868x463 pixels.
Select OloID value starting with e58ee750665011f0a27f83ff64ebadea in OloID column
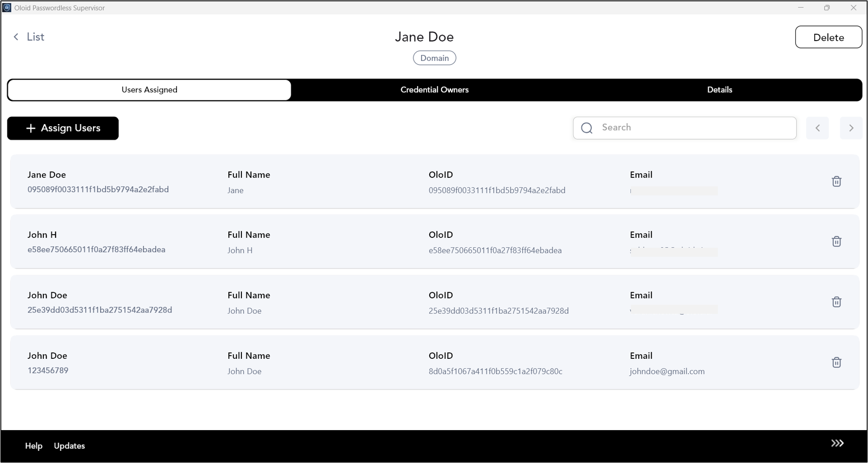coord(495,250)
